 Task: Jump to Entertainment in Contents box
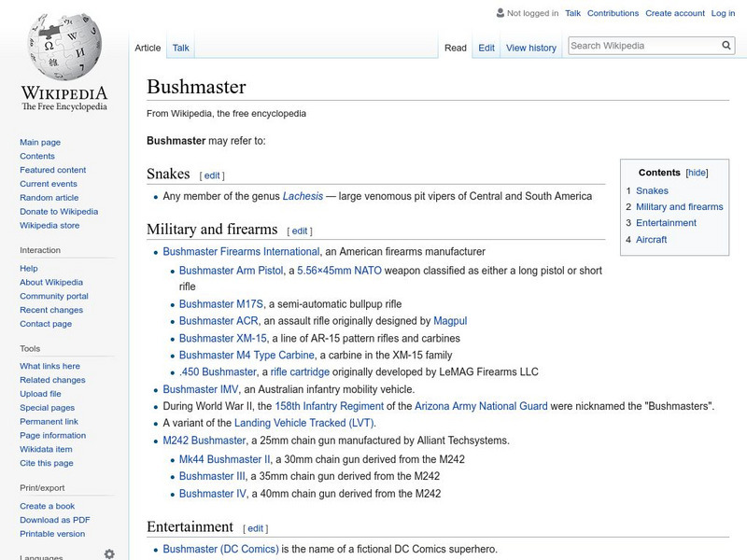pos(666,223)
